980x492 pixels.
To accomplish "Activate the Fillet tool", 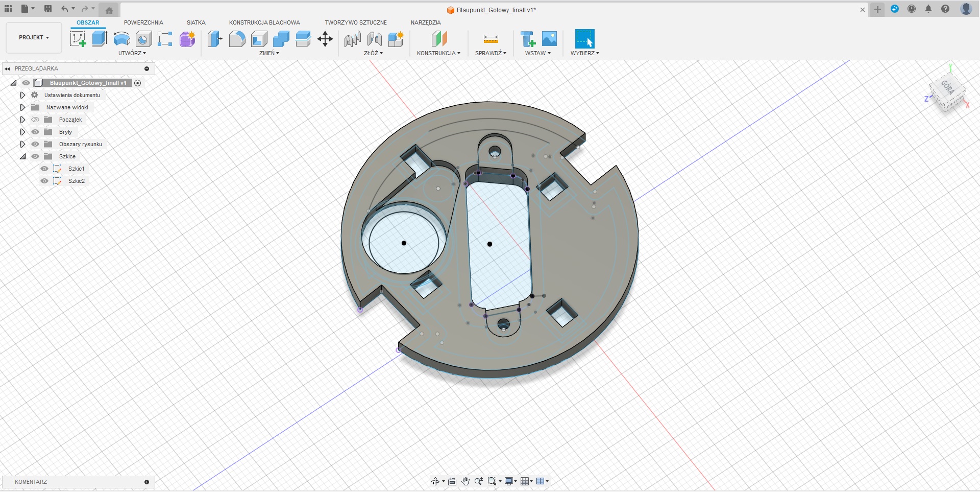I will (237, 39).
